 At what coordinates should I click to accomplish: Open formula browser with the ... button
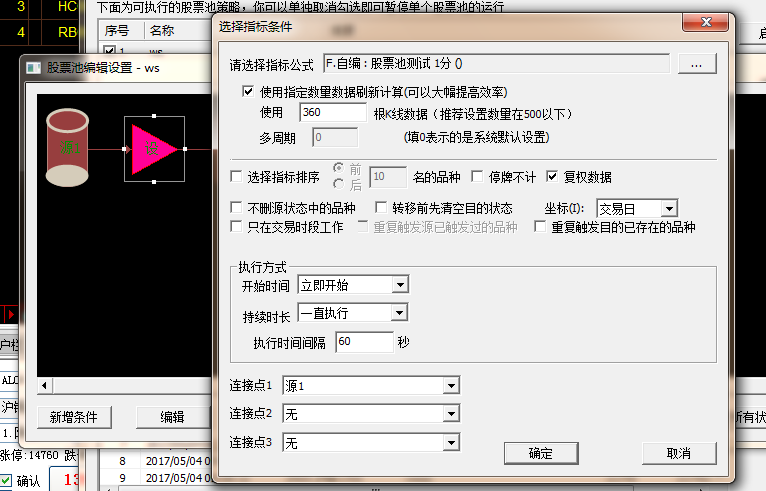[697, 64]
